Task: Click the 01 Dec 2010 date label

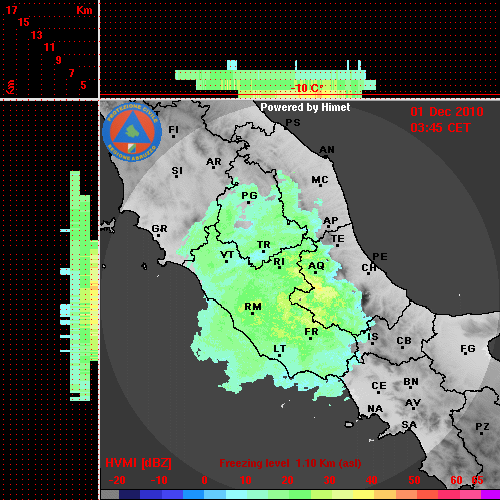Action: tap(447, 112)
